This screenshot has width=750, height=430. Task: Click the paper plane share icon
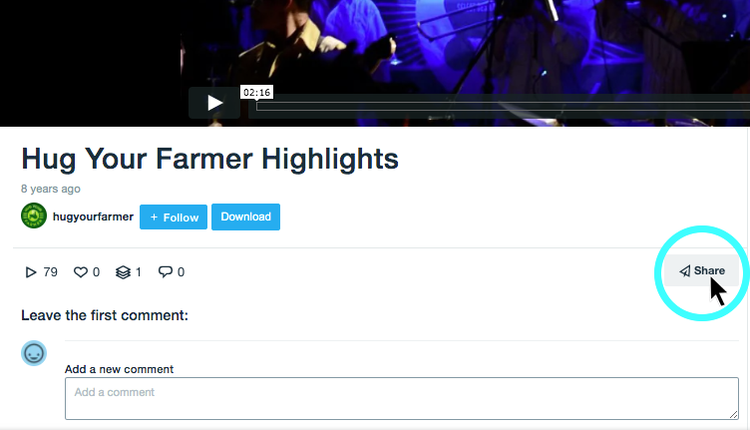point(684,271)
